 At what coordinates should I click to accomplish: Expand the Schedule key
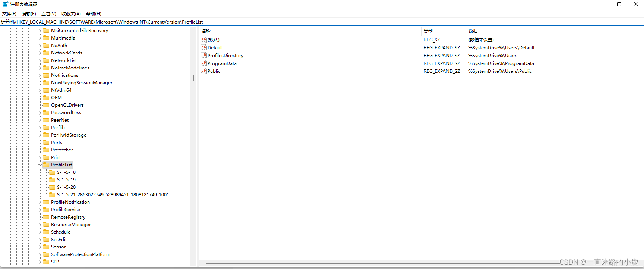tap(40, 232)
